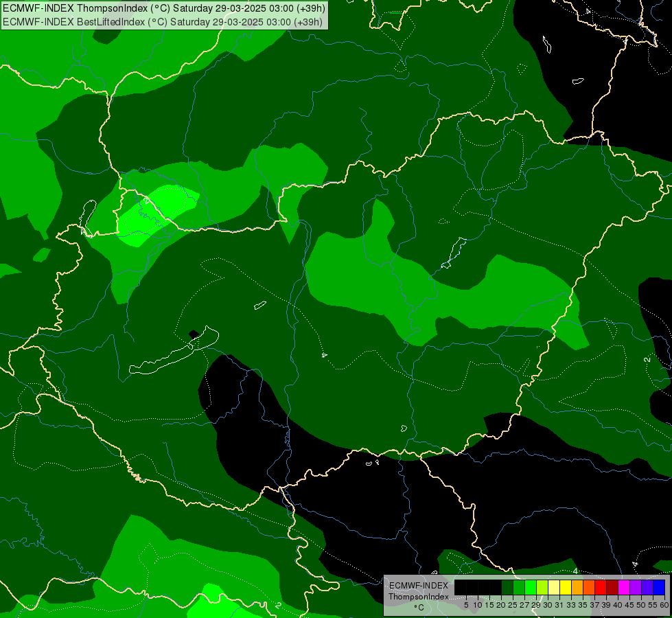
Task: Select the blue 55-60 legend swatch
Action: (659, 587)
